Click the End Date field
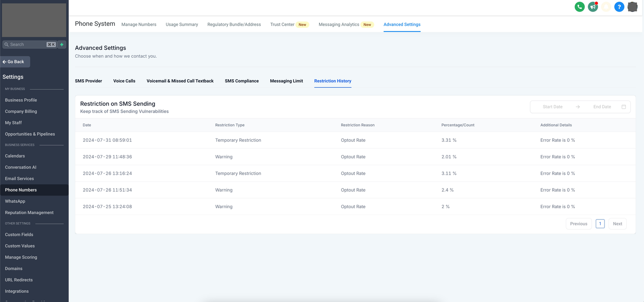 [602, 107]
